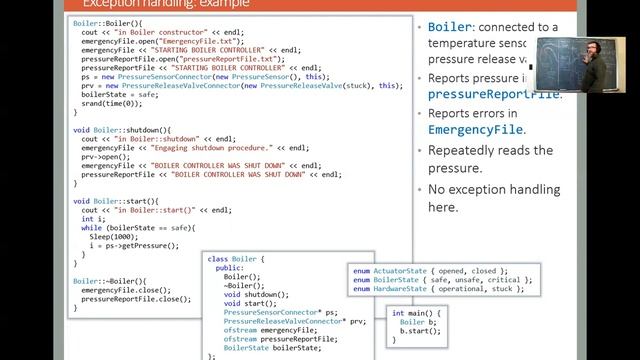This screenshot has width=640, height=360.
Task: Click emergencyFile << "STARTING BOILER CONTROLLER" line
Action: click(x=191, y=50)
